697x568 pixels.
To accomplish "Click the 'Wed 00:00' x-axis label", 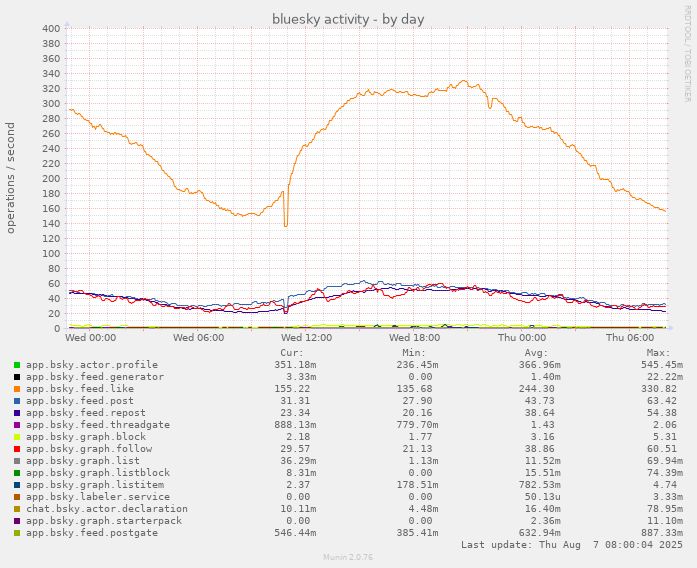I will [91, 338].
